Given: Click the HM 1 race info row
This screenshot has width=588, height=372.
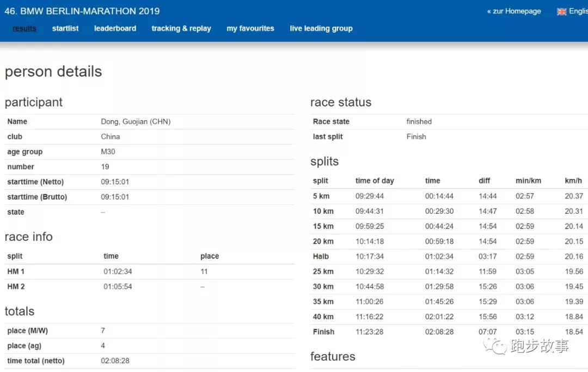Looking at the screenshot, I should click(16, 271).
